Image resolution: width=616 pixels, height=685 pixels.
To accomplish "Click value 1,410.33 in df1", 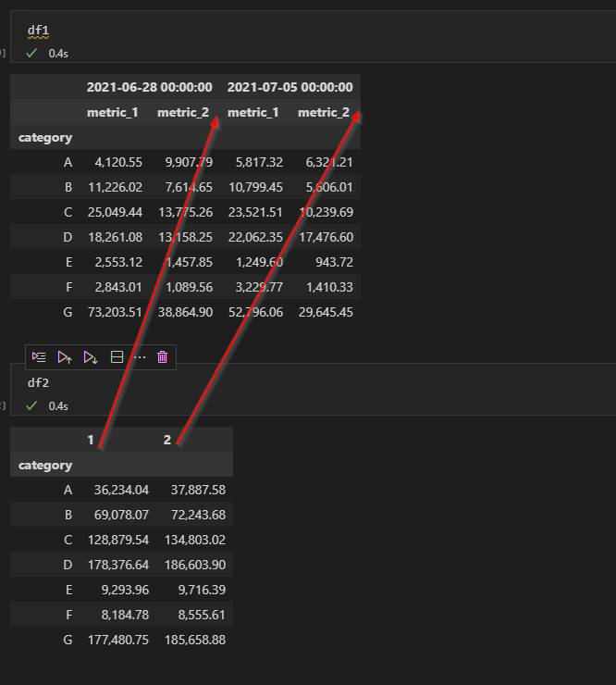I will pos(329,287).
